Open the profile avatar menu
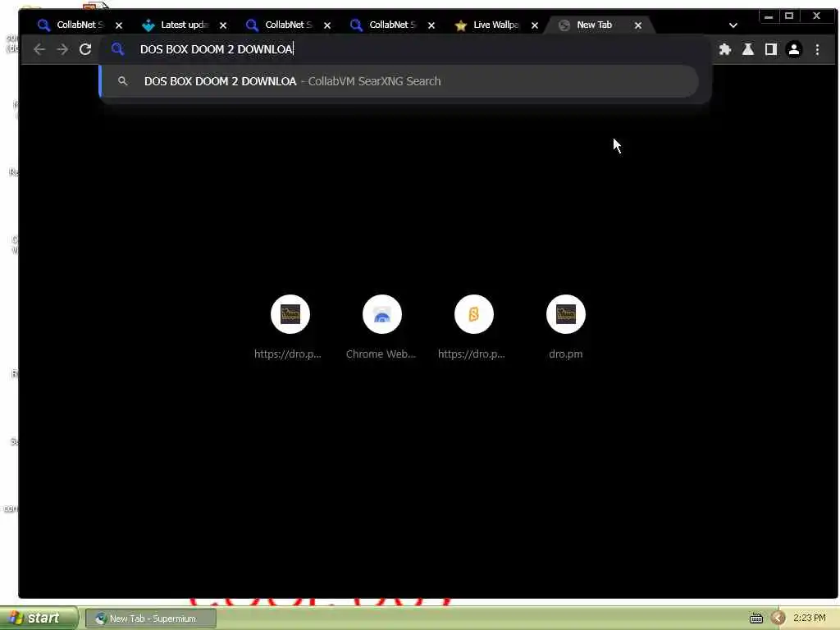840x630 pixels. tap(794, 49)
